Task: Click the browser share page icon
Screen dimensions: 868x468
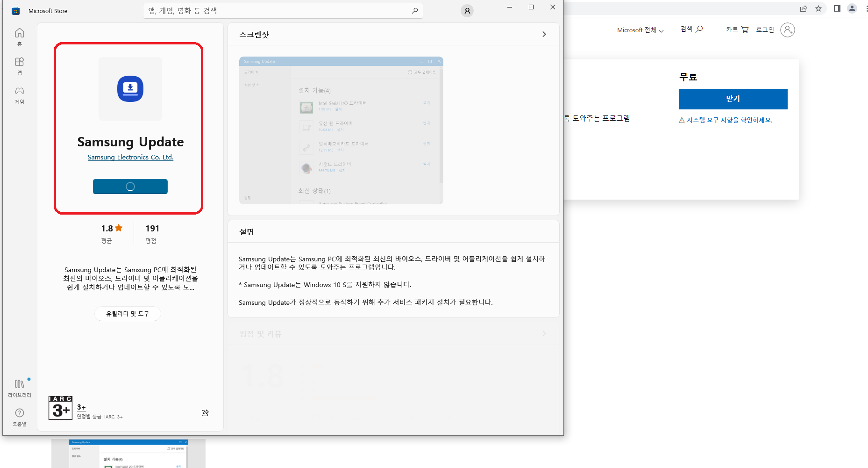Action: pos(804,8)
